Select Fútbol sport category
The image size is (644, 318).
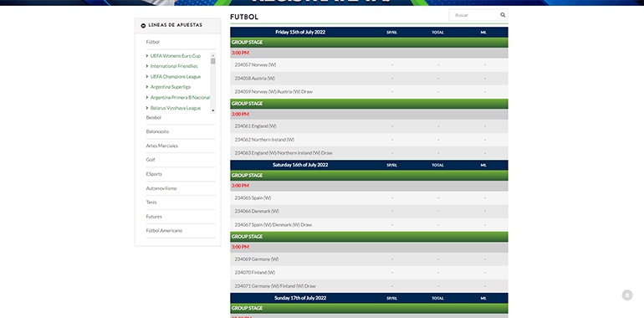[x=152, y=42]
